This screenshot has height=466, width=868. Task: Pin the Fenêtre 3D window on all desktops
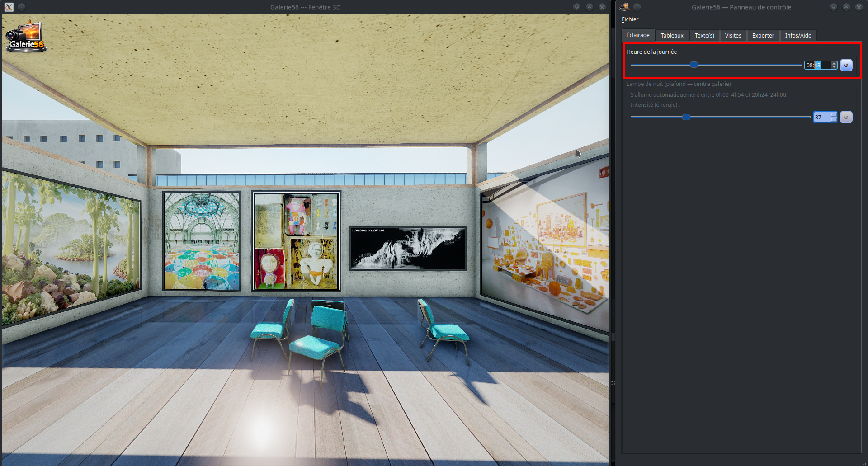[x=22, y=7]
